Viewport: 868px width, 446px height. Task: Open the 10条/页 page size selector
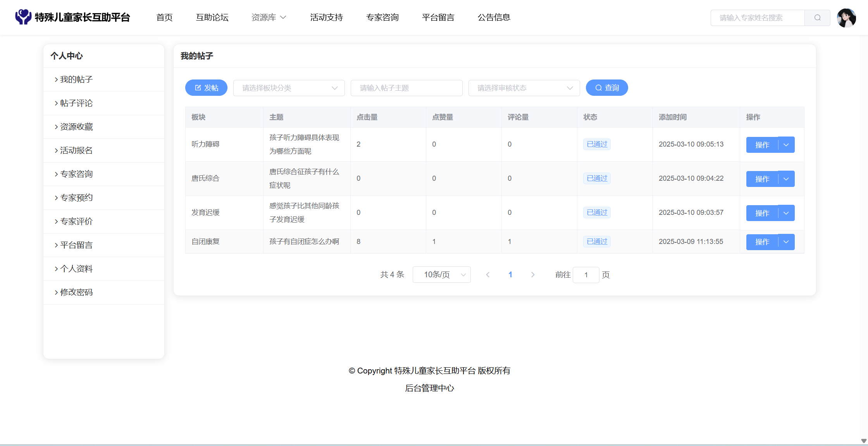click(x=441, y=275)
